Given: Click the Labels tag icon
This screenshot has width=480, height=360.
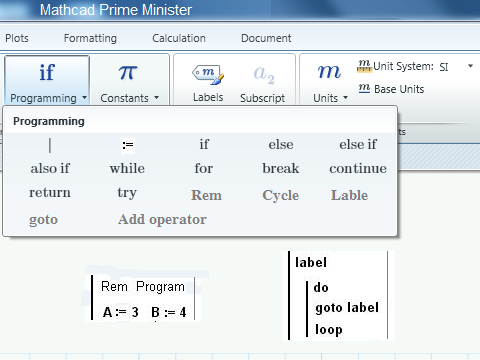Looking at the screenshot, I should [x=208, y=74].
